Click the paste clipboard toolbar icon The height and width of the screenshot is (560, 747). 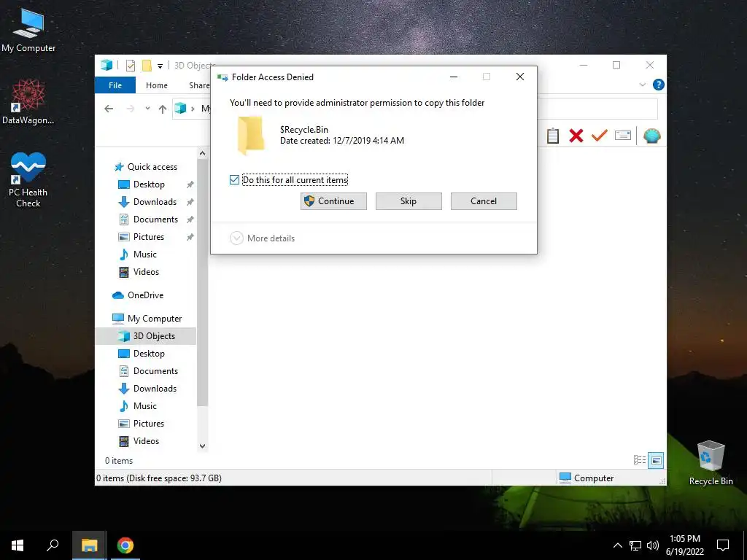click(553, 136)
